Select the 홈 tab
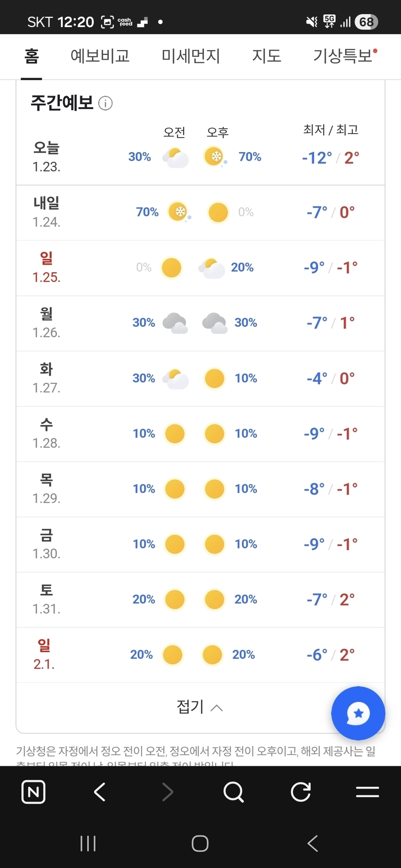 click(x=31, y=56)
